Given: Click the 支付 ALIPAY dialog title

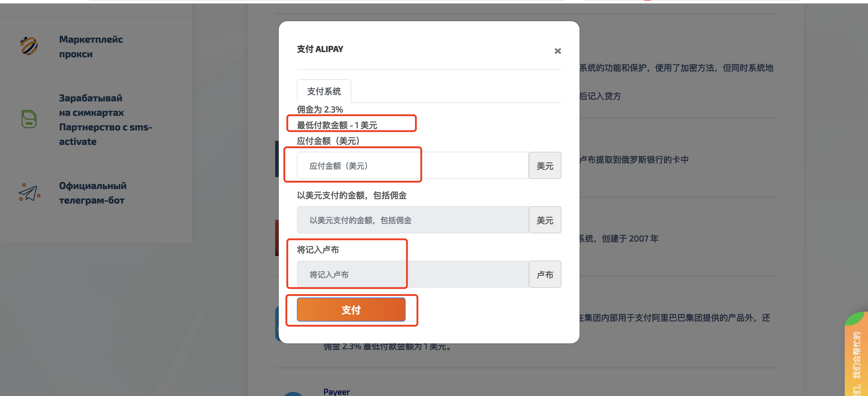Looking at the screenshot, I should pos(320,49).
